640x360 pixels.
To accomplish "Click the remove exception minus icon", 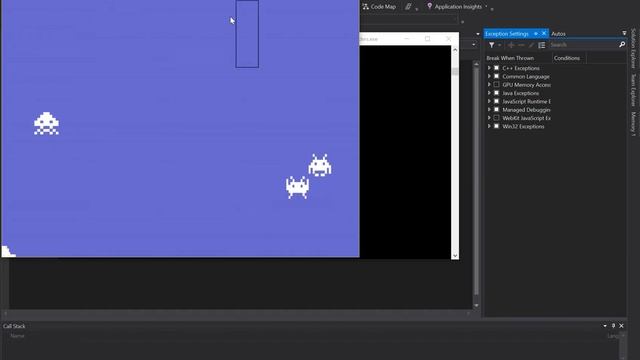I will pyautogui.click(x=521, y=45).
